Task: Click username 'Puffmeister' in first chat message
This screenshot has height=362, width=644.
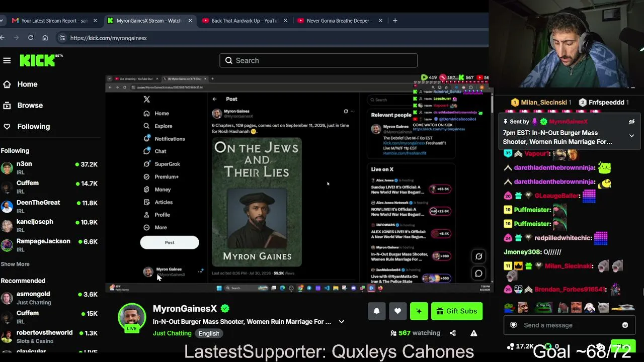Action: pos(532,210)
